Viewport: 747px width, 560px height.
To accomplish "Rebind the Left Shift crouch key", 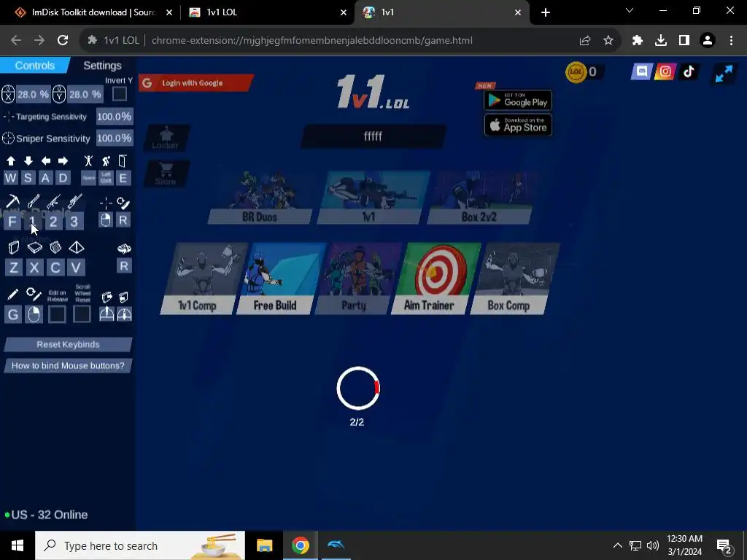I will [106, 178].
